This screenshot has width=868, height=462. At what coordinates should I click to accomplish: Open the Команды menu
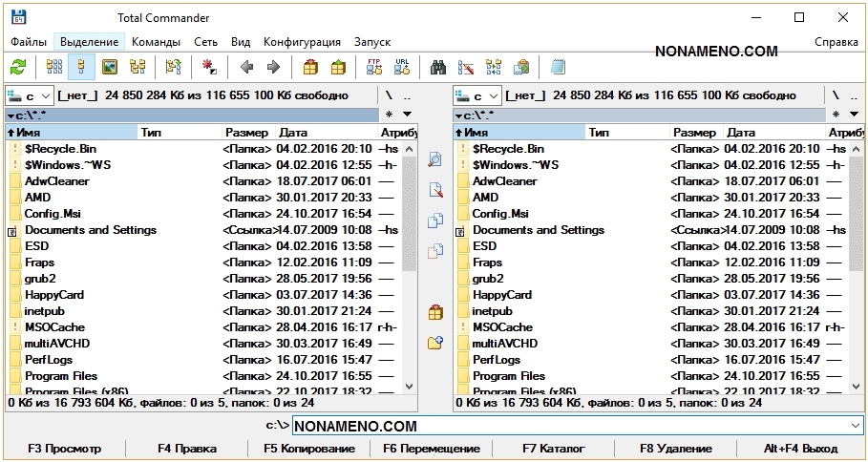[x=156, y=42]
